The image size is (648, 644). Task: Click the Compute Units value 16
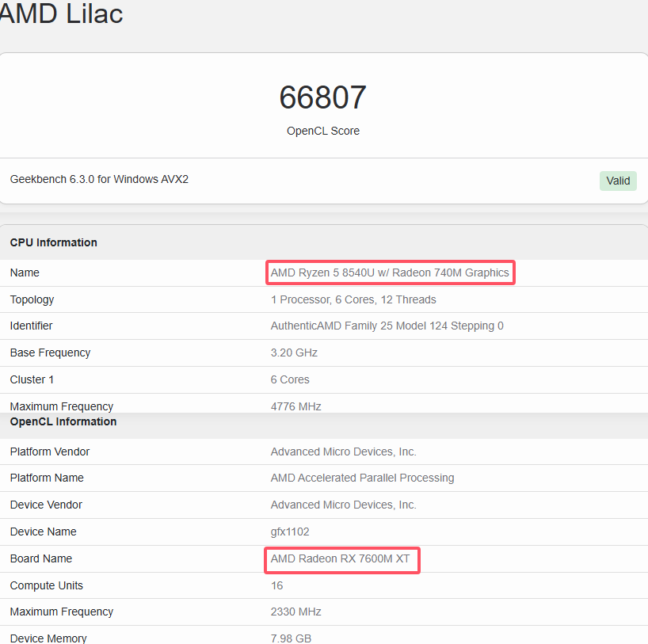click(276, 585)
